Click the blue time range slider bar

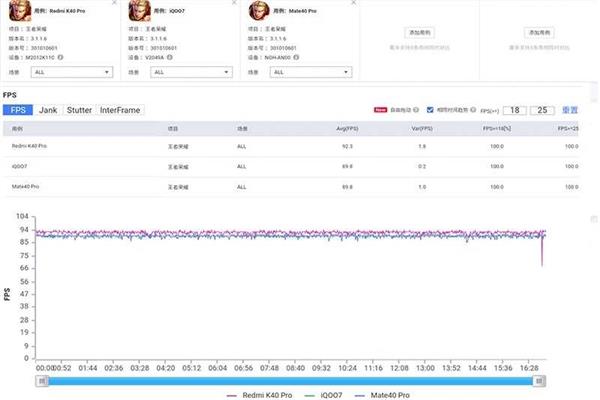pyautogui.click(x=290, y=381)
